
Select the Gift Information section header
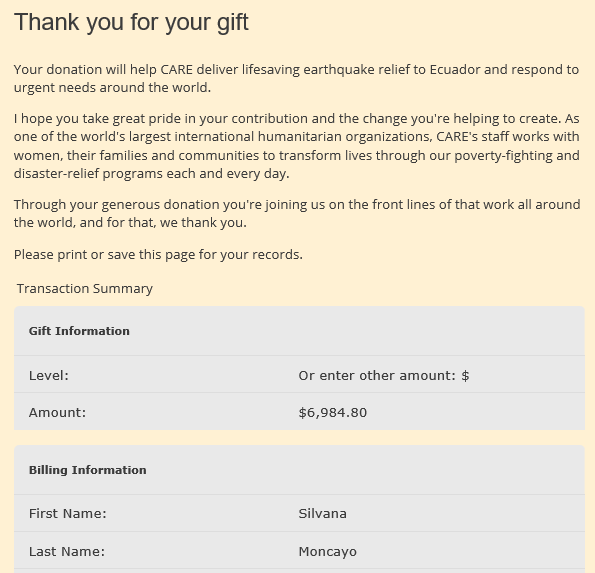[79, 331]
